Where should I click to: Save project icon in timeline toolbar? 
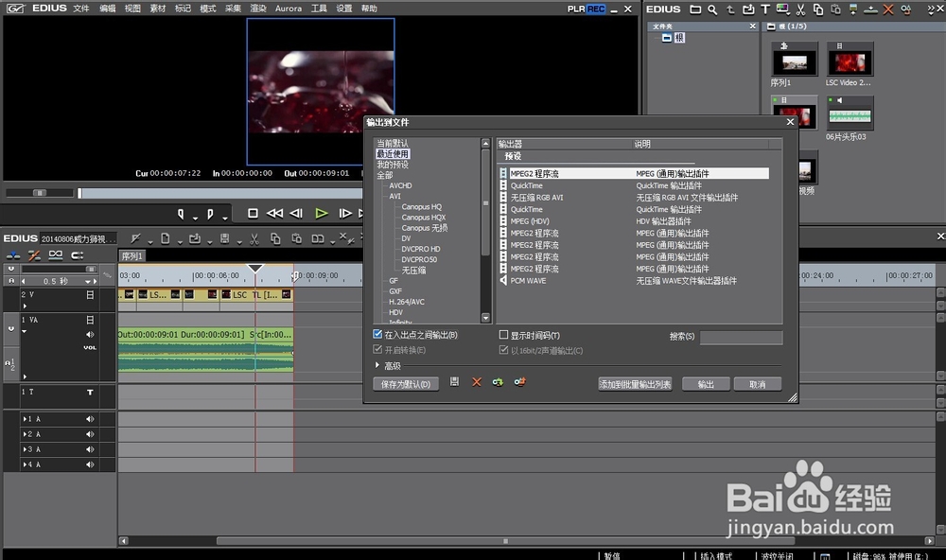pos(224,239)
